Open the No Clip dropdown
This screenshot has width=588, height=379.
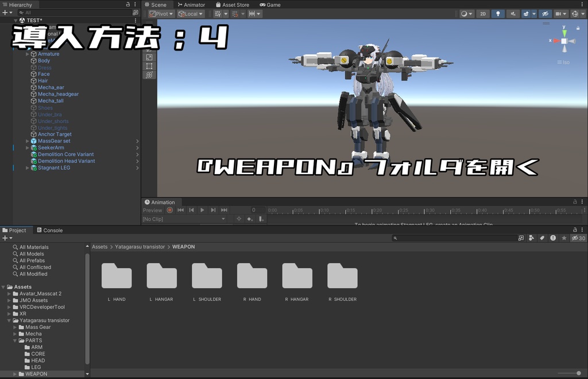coord(184,219)
